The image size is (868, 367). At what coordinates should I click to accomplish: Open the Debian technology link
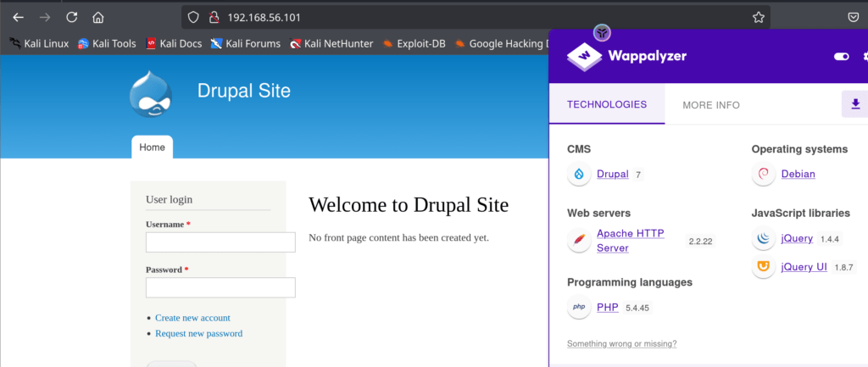(798, 175)
